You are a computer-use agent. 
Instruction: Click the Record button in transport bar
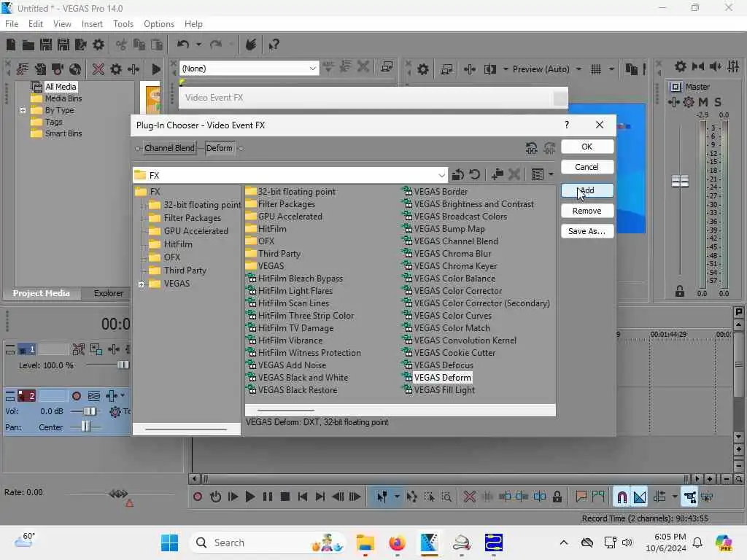point(197,497)
